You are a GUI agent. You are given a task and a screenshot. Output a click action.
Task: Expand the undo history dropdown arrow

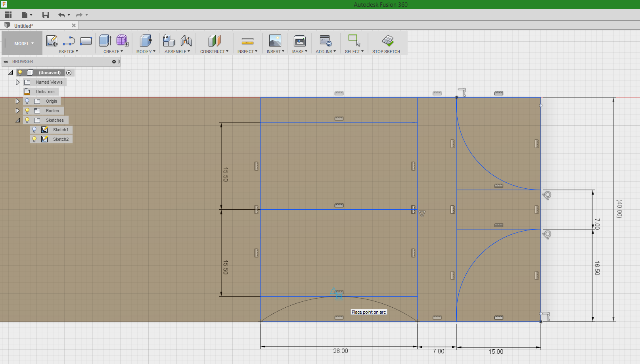[69, 15]
